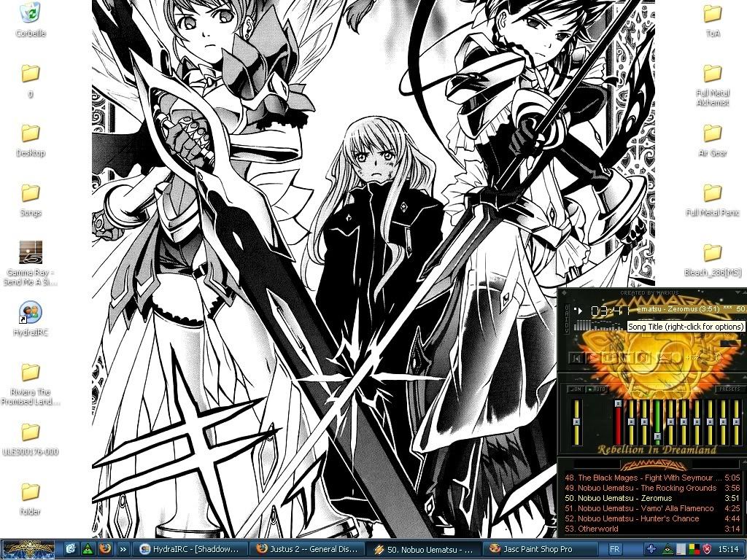Open the ULES00176-000 folder
Image resolution: width=747 pixels, height=560 pixels.
coord(30,439)
